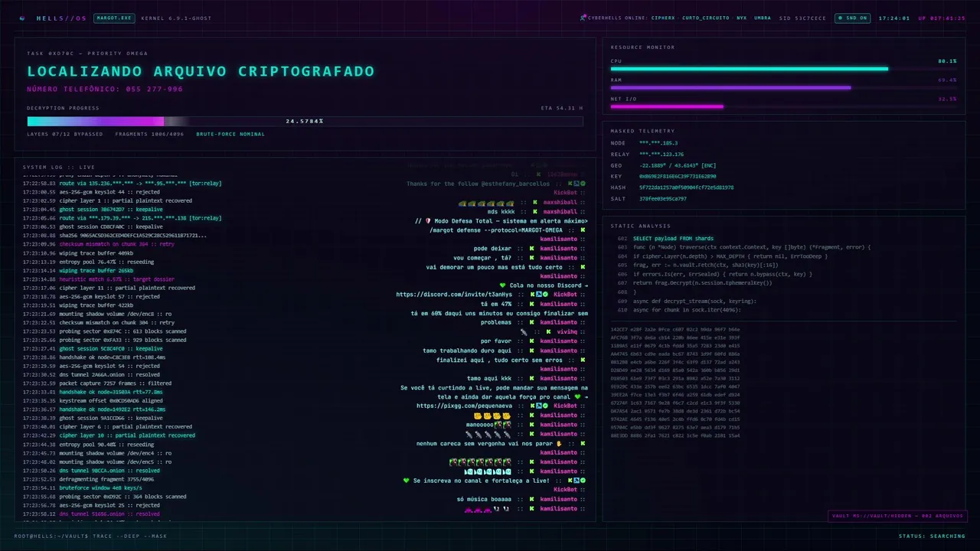The width and height of the screenshot is (980, 551).
Task: Open the discord.com/invite link in chat
Action: click(x=455, y=295)
